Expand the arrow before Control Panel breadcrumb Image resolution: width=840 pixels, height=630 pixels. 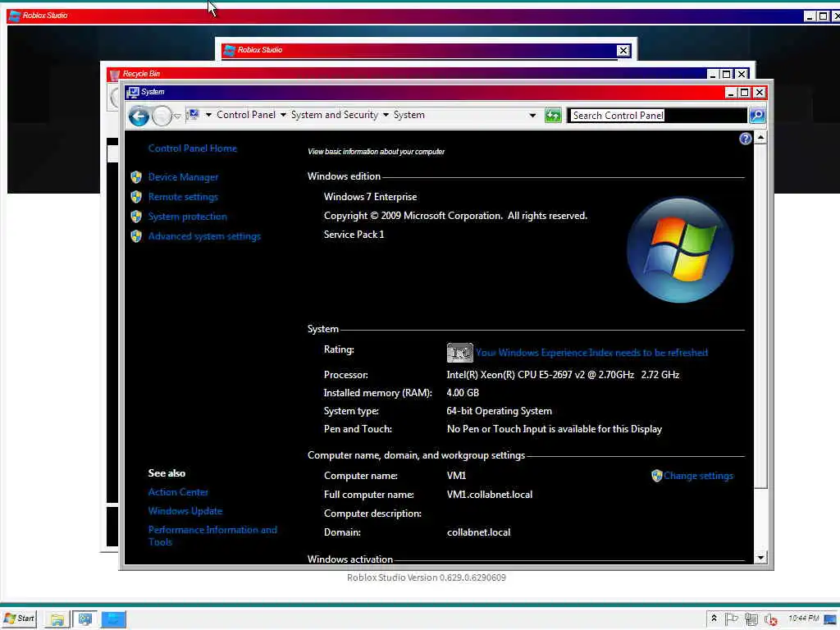click(x=208, y=115)
